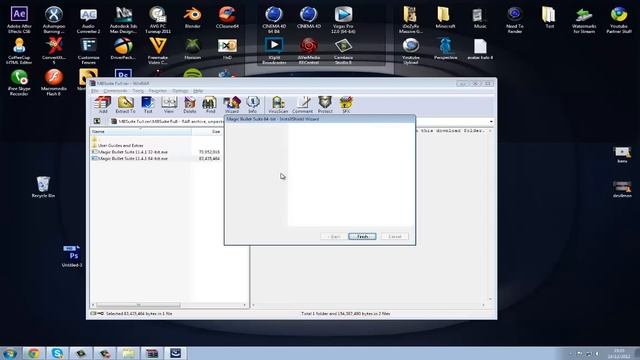Click the Extract To toolbar icon
This screenshot has width=640, height=360.
[125, 104]
